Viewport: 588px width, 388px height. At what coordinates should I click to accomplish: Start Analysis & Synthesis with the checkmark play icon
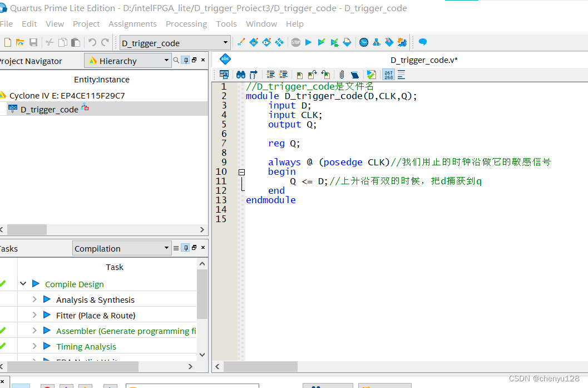pyautogui.click(x=322, y=42)
